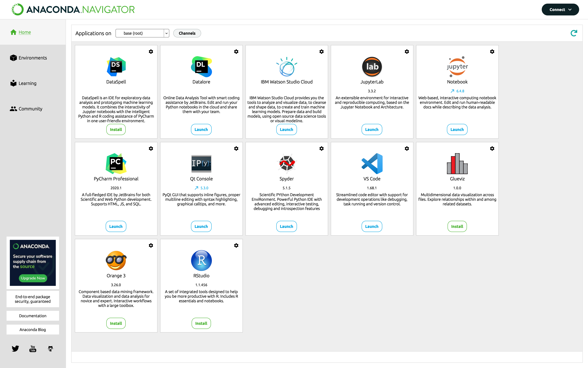The height and width of the screenshot is (368, 588).
Task: Install Glueviz
Action: (457, 226)
